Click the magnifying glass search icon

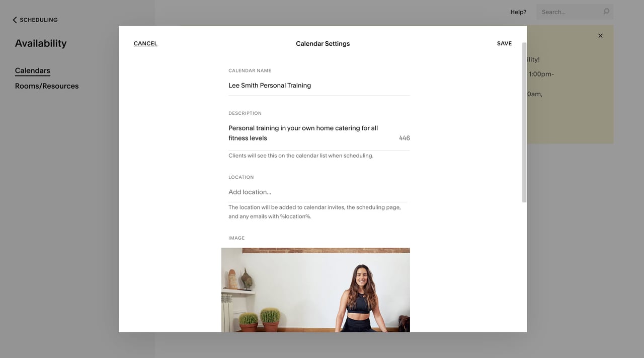point(605,11)
